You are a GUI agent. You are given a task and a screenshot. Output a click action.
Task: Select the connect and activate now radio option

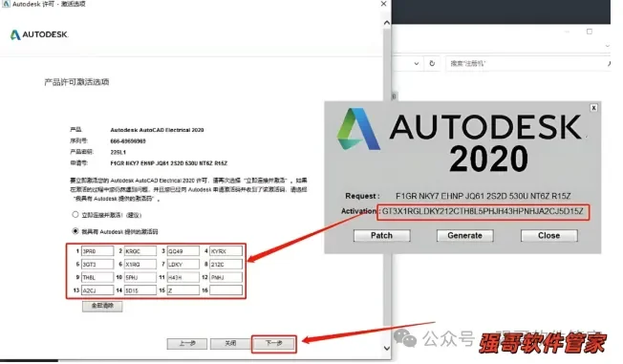click(75, 215)
